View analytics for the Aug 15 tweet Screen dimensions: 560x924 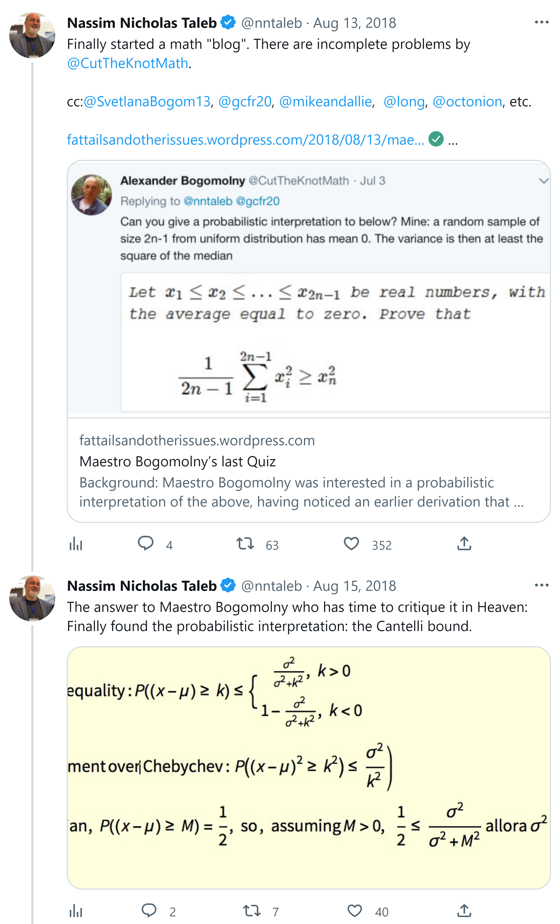76,911
